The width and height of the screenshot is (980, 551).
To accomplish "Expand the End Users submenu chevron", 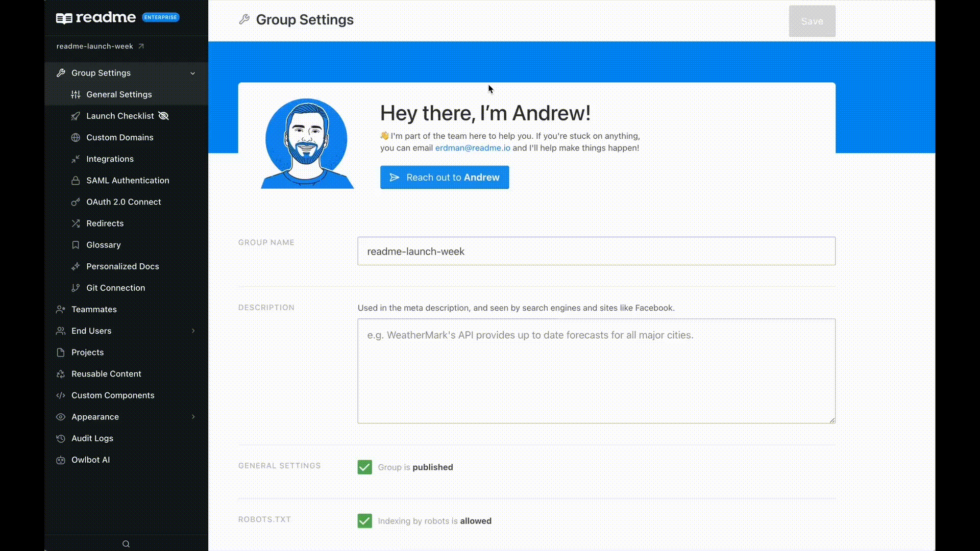I will pyautogui.click(x=193, y=331).
